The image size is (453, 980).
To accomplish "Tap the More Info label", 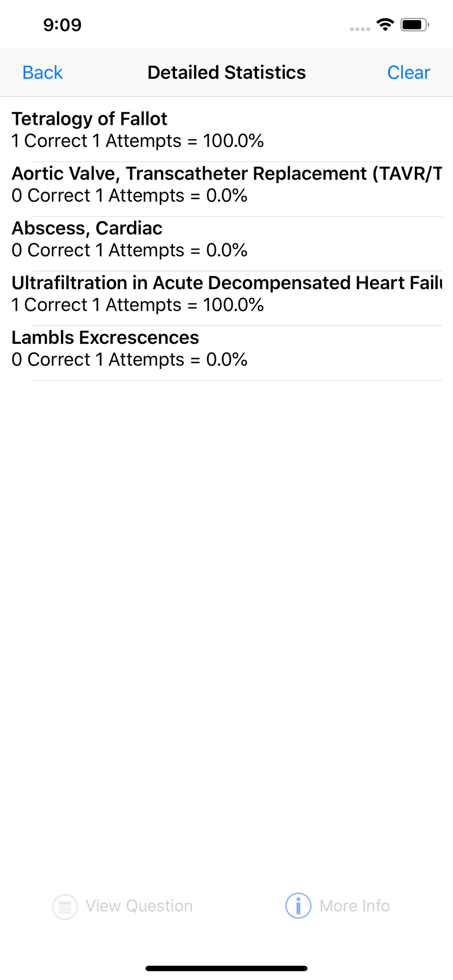I will point(354,906).
